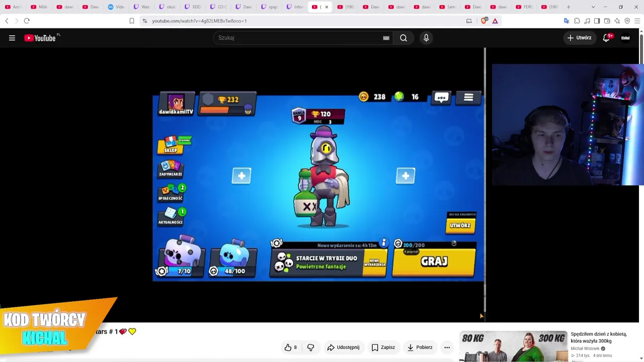Open ZADYMIARZE brawlers icon in game

171,169
